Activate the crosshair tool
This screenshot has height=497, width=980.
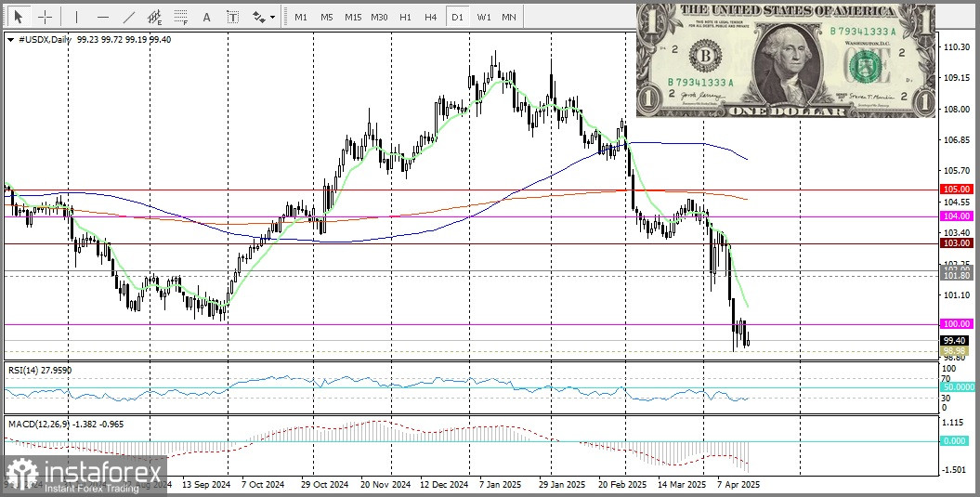tap(44, 17)
